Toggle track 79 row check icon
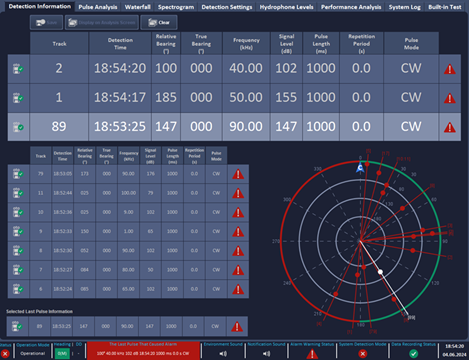Viewport: 469px width, 360px height. click(x=18, y=174)
